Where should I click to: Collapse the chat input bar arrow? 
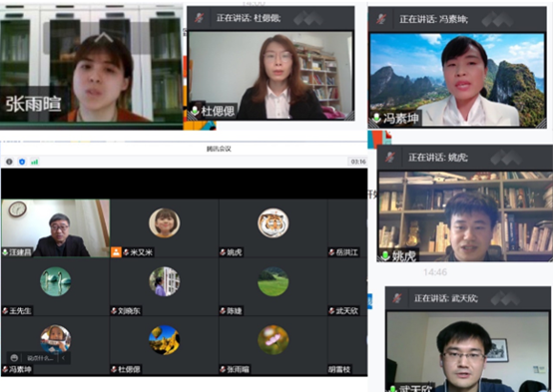(64, 358)
